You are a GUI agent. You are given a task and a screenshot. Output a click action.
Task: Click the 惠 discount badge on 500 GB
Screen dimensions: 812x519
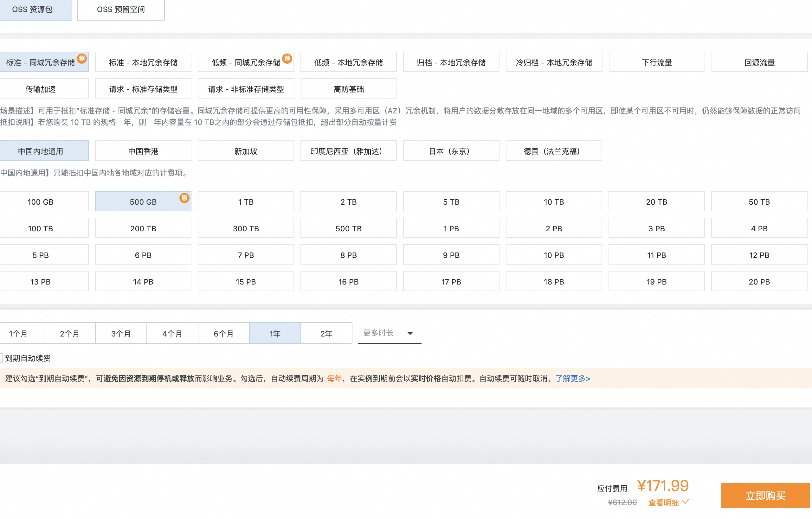(184, 198)
